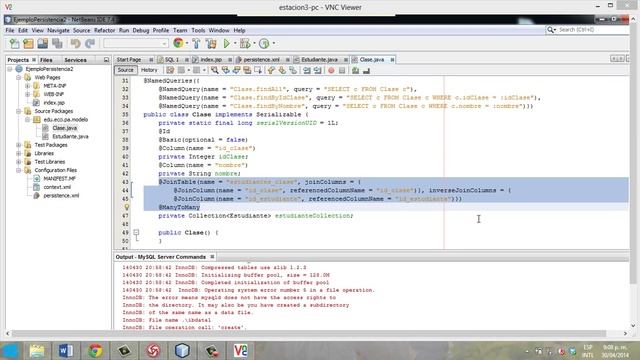Click Find Selection magnifier icon in editor
The width and height of the screenshot is (640, 360).
[215, 71]
